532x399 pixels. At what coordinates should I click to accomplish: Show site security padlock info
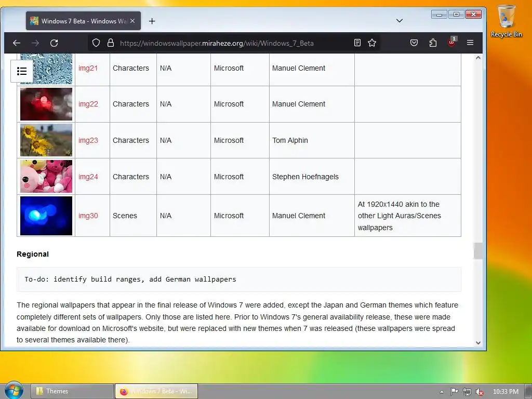click(x=111, y=43)
